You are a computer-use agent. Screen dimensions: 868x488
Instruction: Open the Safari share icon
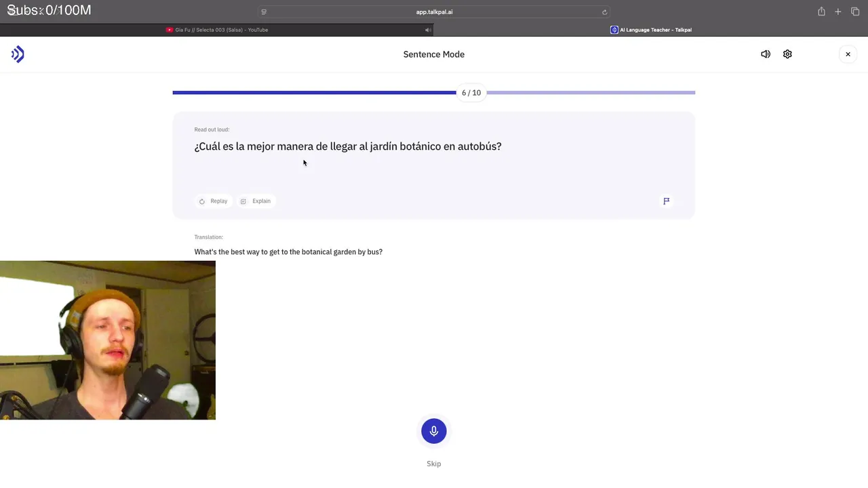coord(821,12)
